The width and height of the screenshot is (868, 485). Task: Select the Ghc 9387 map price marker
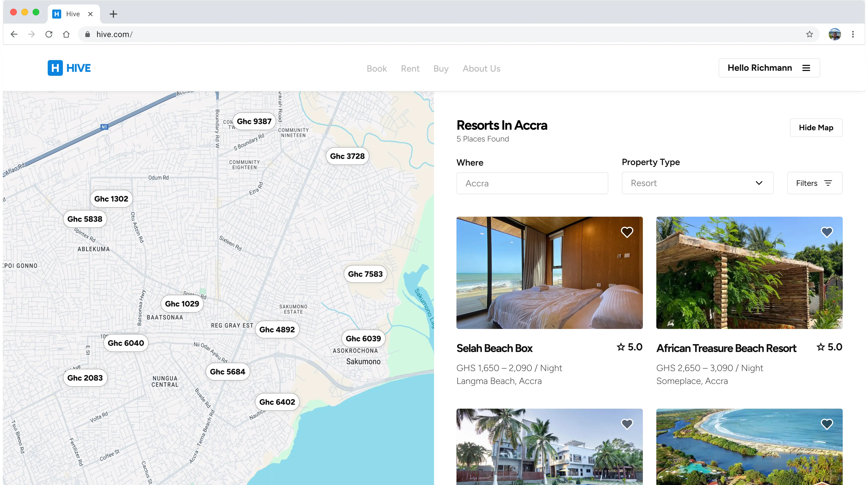point(254,121)
